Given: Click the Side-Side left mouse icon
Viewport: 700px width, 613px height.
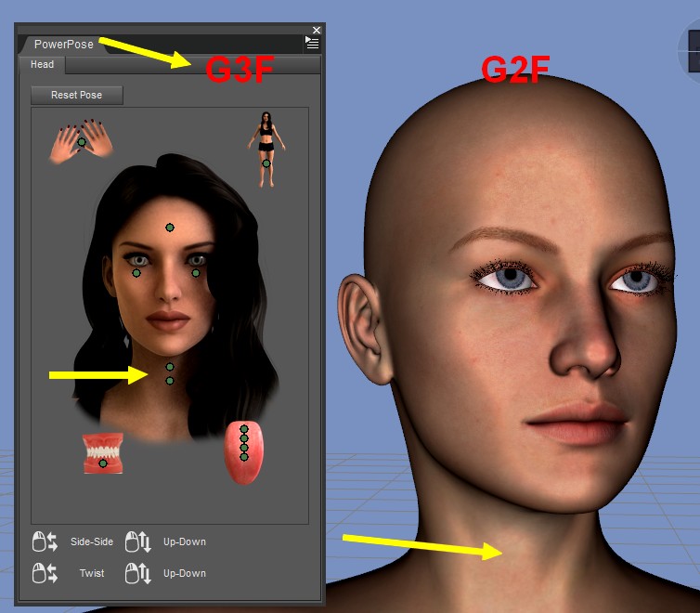Looking at the screenshot, I should coord(45,541).
